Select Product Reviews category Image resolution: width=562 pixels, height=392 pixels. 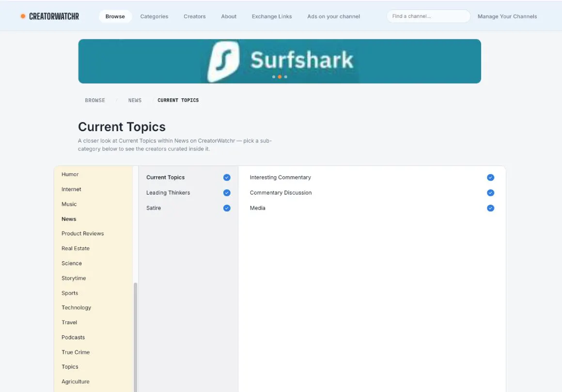83,233
